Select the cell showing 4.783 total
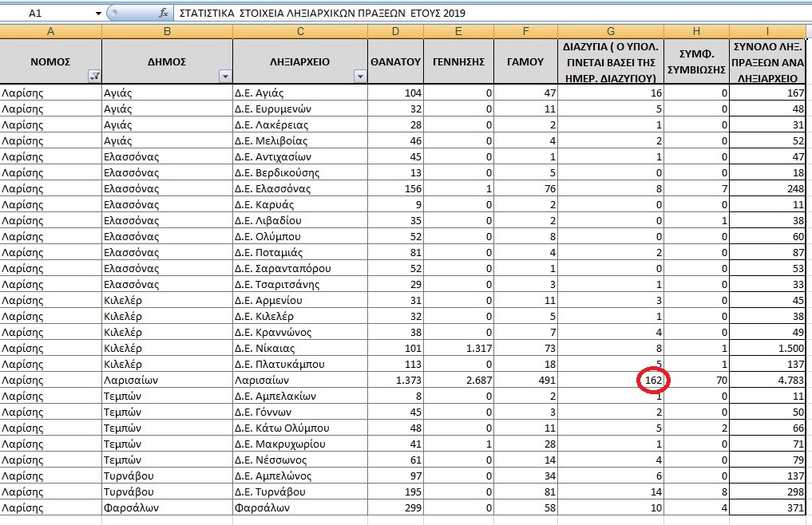Image resolution: width=812 pixels, height=525 pixels. [767, 380]
